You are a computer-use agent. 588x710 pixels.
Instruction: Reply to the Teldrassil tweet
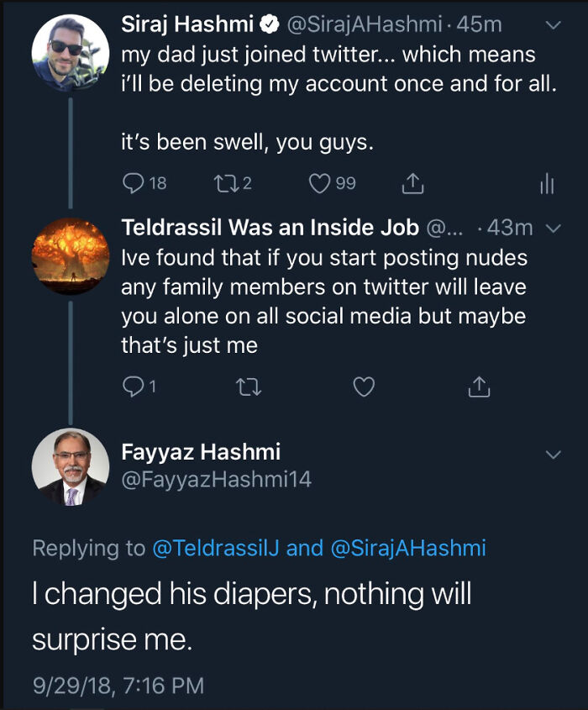[134, 386]
